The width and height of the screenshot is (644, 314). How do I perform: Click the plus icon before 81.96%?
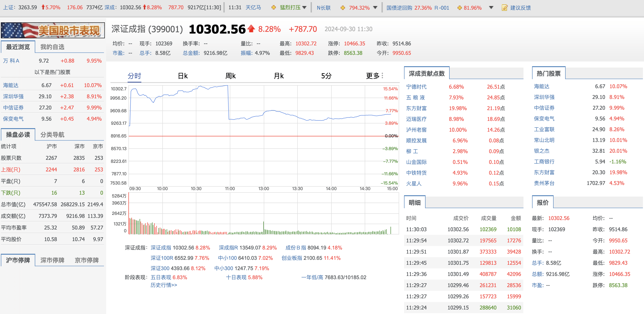tap(459, 8)
